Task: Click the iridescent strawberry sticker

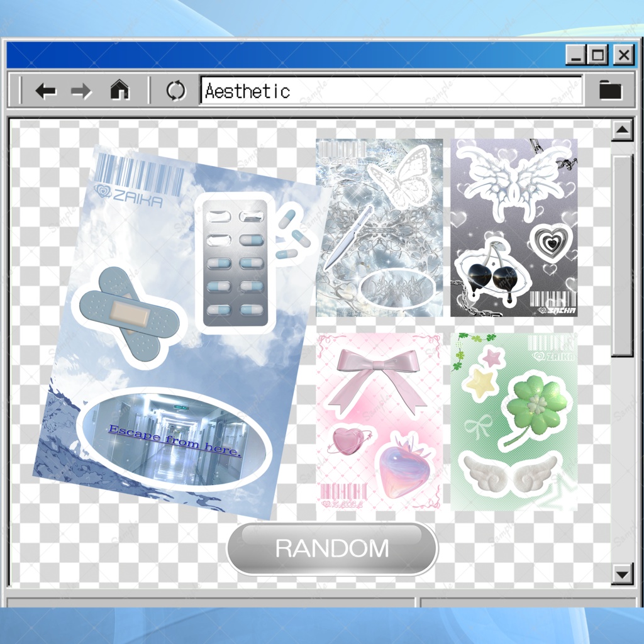Action: click(x=406, y=467)
